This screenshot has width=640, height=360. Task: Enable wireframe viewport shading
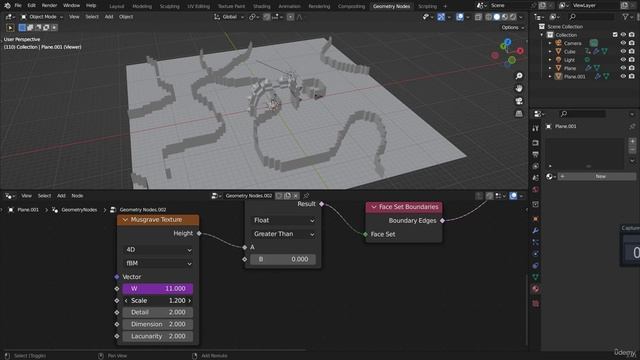point(488,17)
